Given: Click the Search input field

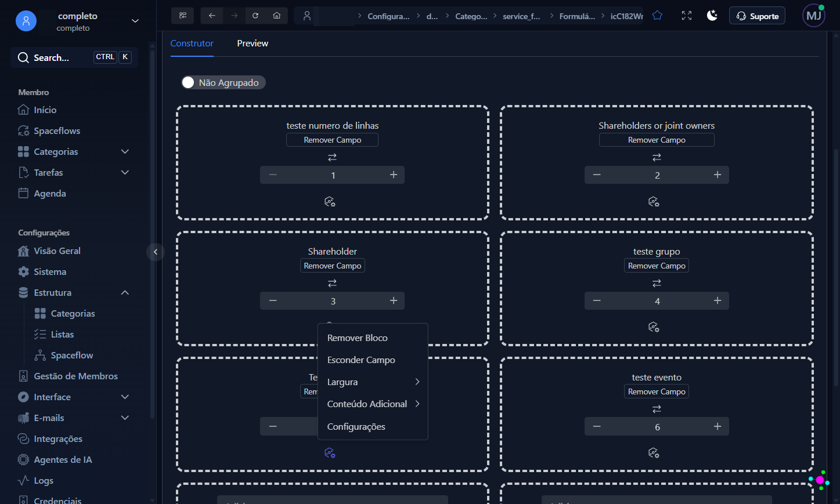Looking at the screenshot, I should (74, 57).
